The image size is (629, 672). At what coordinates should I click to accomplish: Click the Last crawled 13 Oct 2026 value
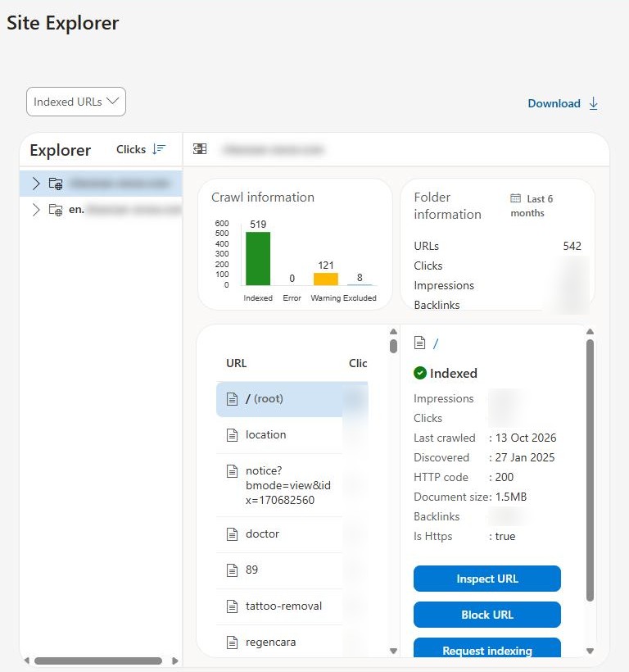tap(525, 438)
